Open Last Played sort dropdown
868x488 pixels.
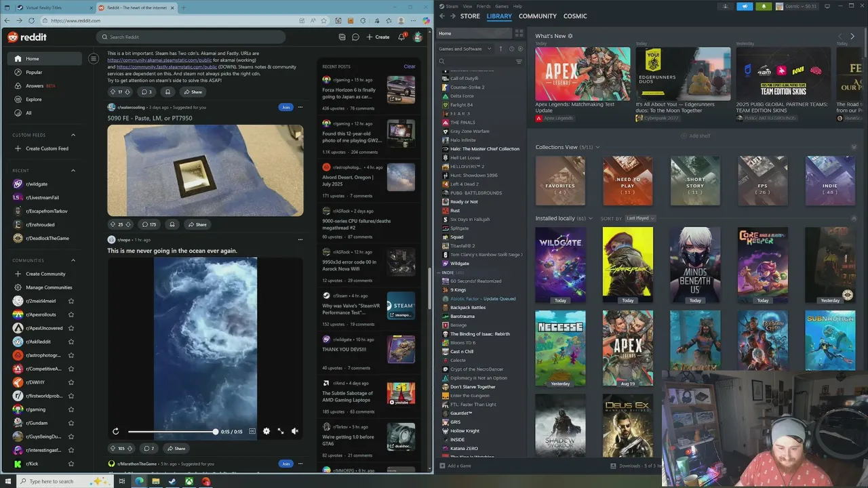pos(640,218)
